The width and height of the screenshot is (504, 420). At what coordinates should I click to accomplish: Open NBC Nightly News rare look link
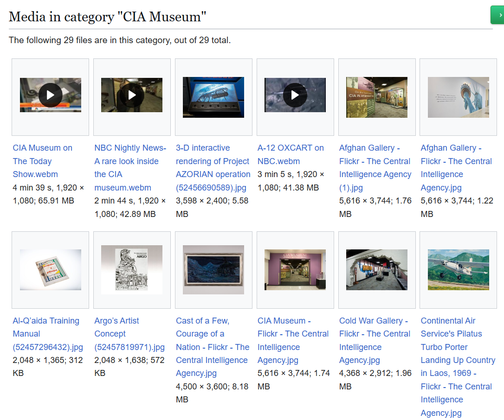pos(130,168)
